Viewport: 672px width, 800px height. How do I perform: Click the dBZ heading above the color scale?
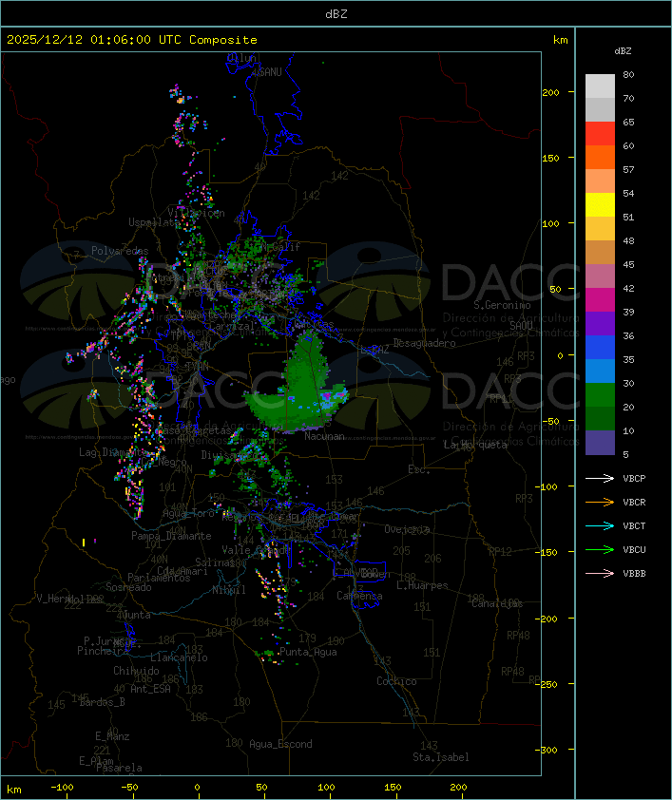pos(623,51)
